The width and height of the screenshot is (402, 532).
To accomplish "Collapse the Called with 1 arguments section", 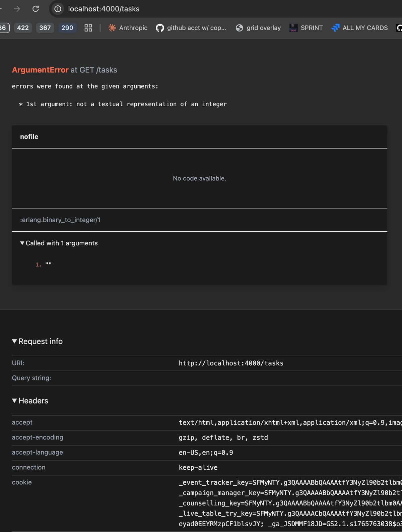I will pos(59,243).
